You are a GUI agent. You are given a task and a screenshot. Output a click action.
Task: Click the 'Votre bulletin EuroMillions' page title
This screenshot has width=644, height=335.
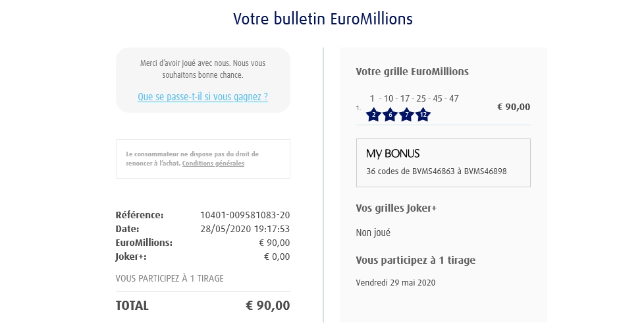[x=323, y=18]
